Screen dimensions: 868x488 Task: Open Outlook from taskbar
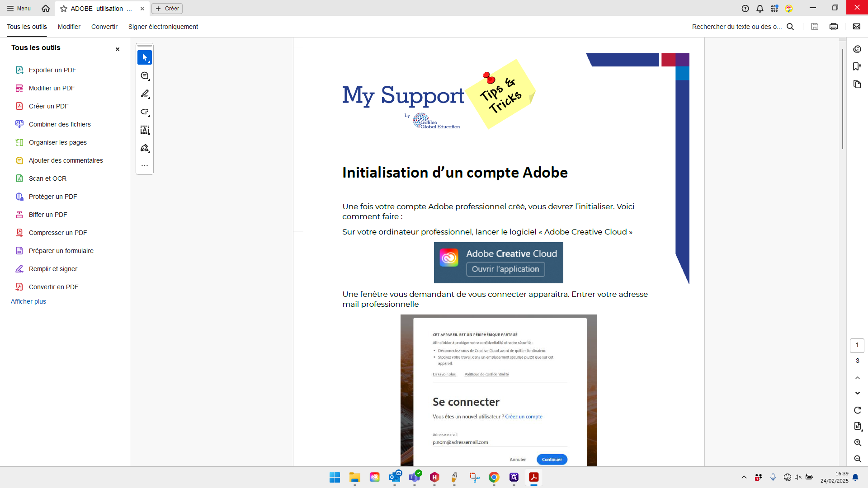(395, 477)
